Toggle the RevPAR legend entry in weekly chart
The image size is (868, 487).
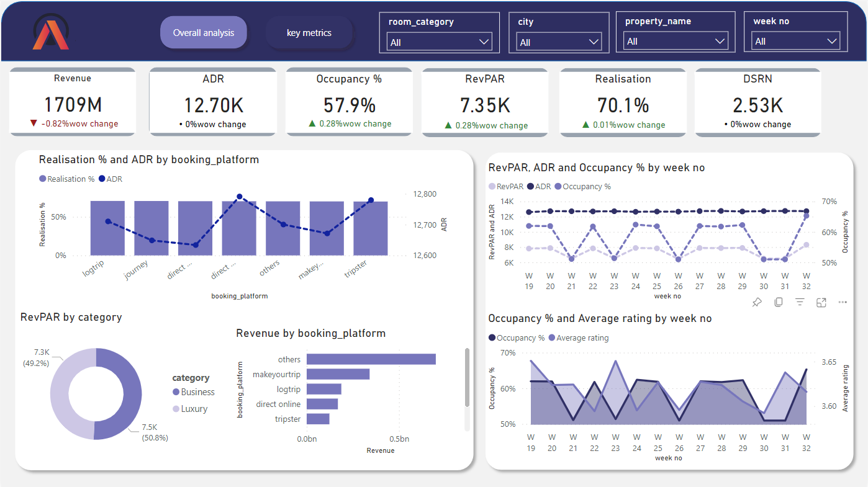pyautogui.click(x=493, y=187)
